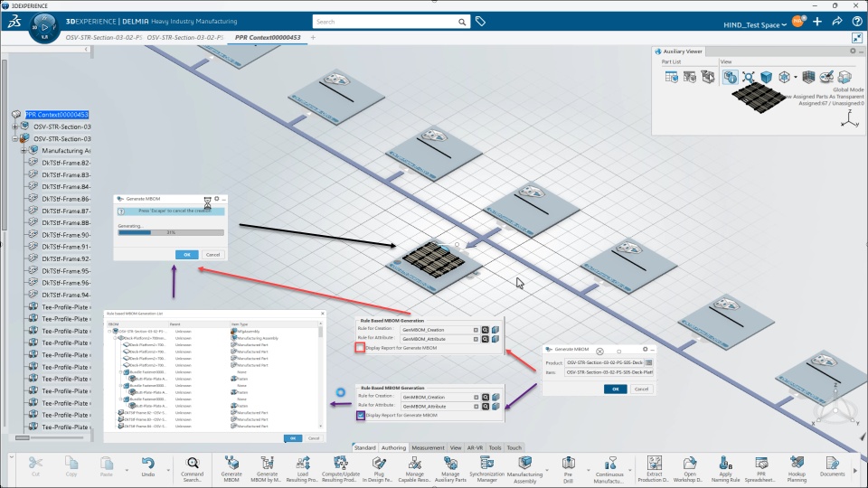868x488 pixels.
Task: Switch to the View toolbar tab
Action: coord(456,447)
